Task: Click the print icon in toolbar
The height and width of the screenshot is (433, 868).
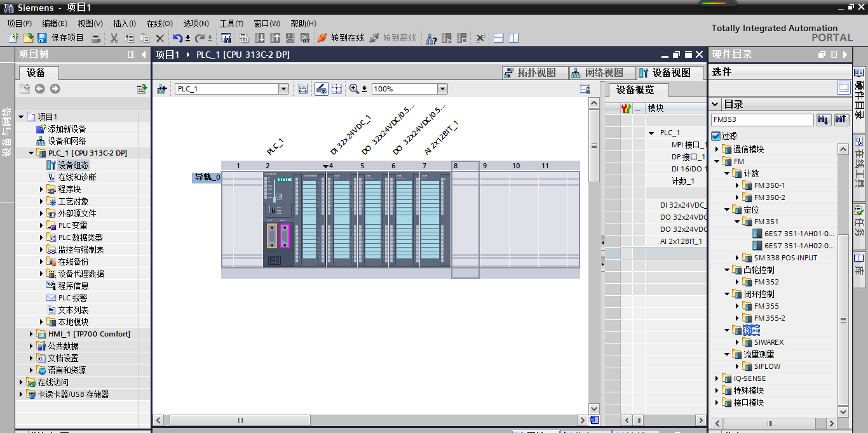Action: pos(95,38)
